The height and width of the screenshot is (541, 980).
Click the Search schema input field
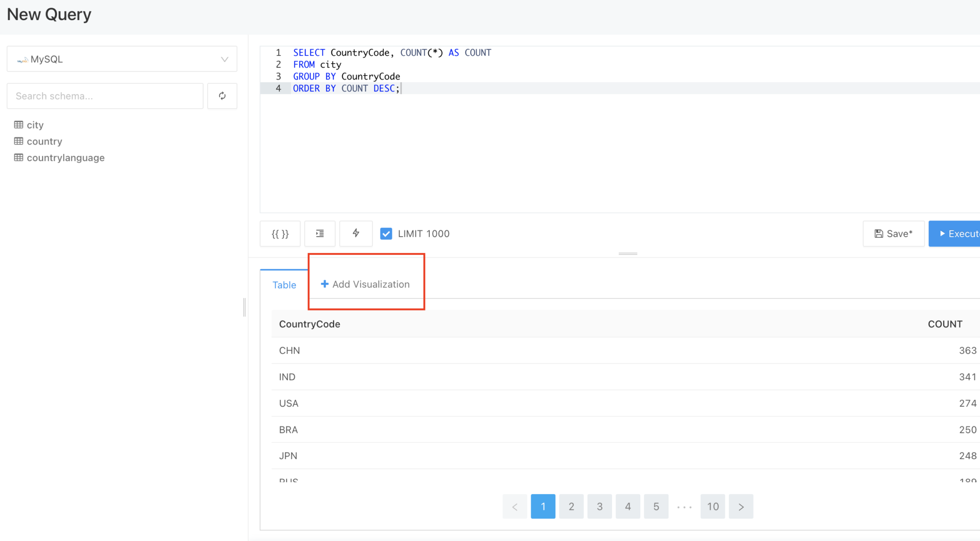(104, 96)
